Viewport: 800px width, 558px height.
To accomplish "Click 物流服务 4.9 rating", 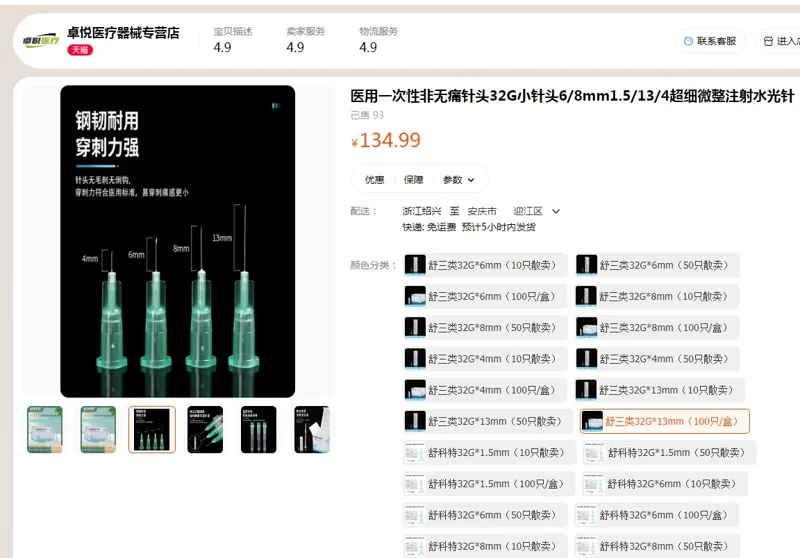I will click(x=379, y=39).
